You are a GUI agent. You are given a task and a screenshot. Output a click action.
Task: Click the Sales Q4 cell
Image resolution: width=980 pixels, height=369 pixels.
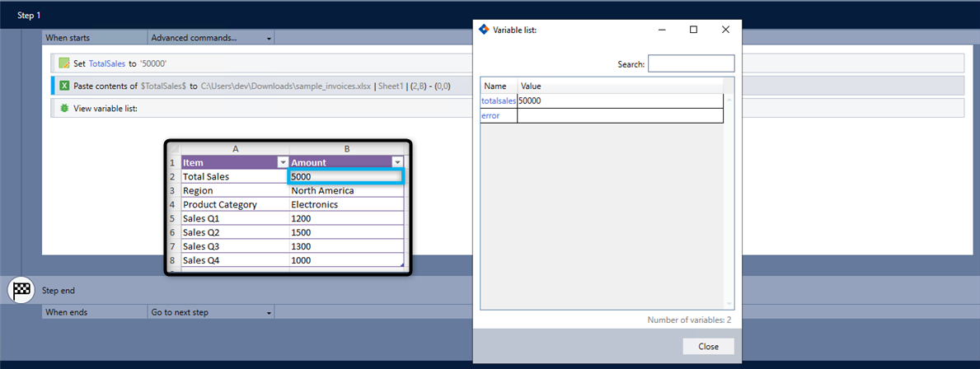[x=235, y=260]
